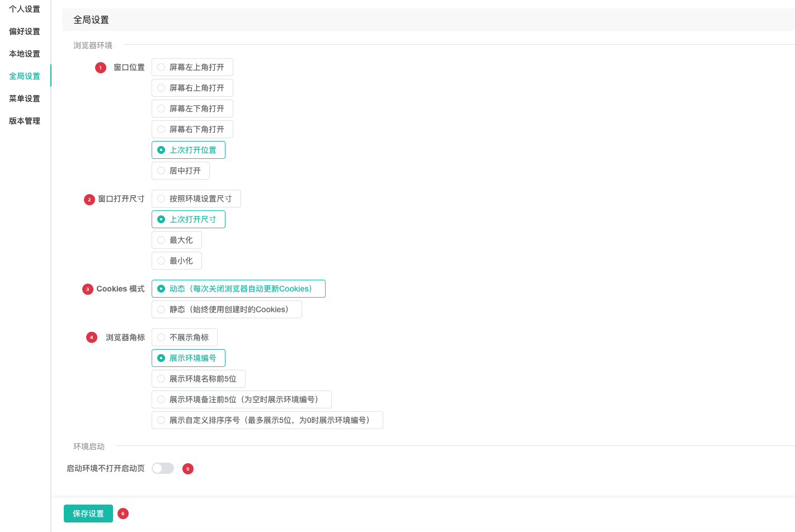Select 屏幕右上角打开 window position
Image resolution: width=795 pixels, height=532 pixels.
click(x=192, y=88)
